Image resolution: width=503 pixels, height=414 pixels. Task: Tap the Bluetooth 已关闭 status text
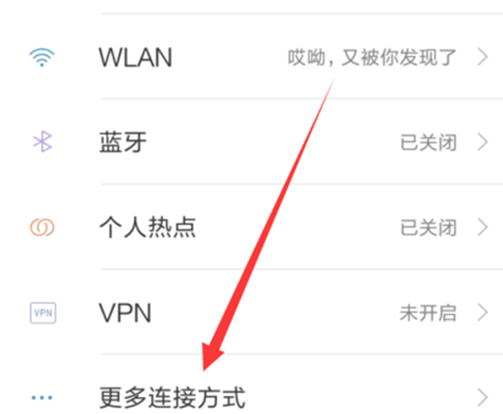point(428,142)
